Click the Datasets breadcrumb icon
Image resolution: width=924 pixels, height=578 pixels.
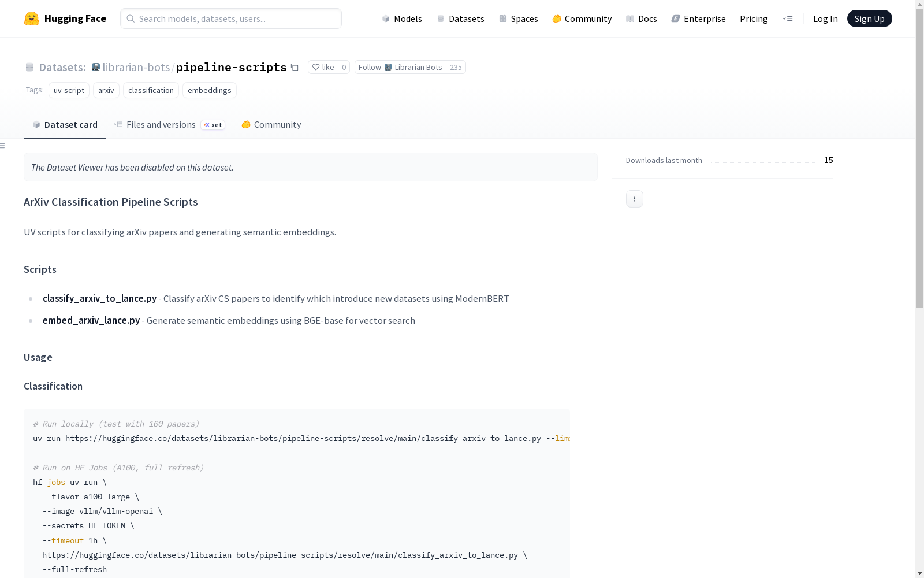[29, 67]
